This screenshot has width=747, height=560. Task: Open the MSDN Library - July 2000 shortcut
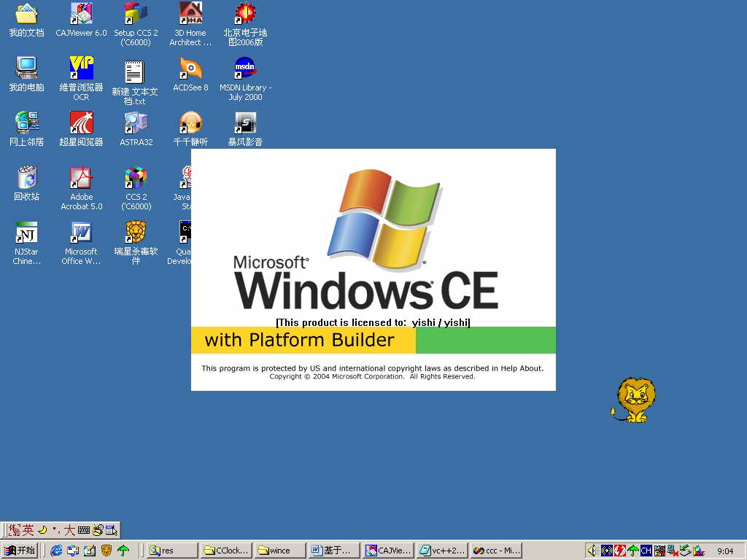click(245, 79)
